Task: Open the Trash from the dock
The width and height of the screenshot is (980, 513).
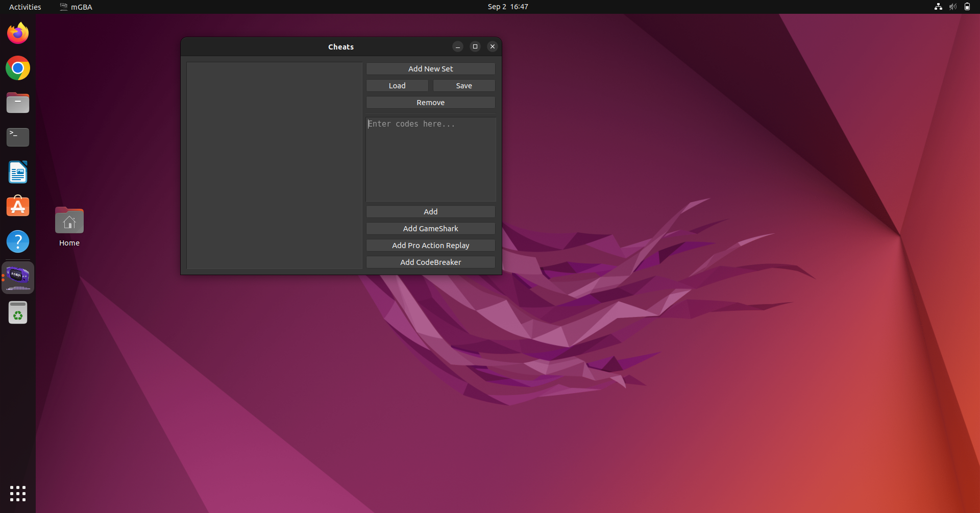Action: tap(17, 312)
